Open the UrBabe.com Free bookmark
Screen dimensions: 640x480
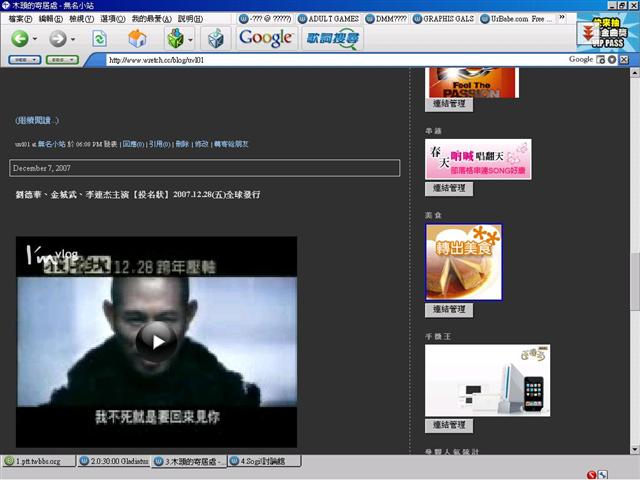coord(517,19)
